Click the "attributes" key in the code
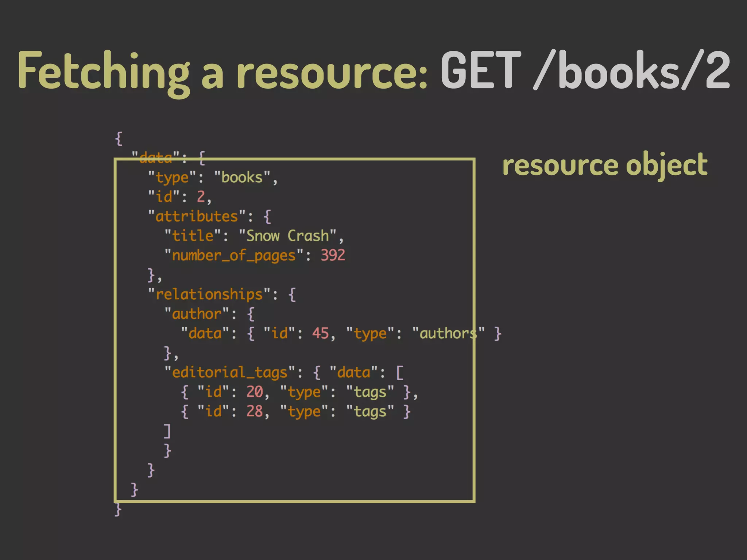 tap(197, 217)
